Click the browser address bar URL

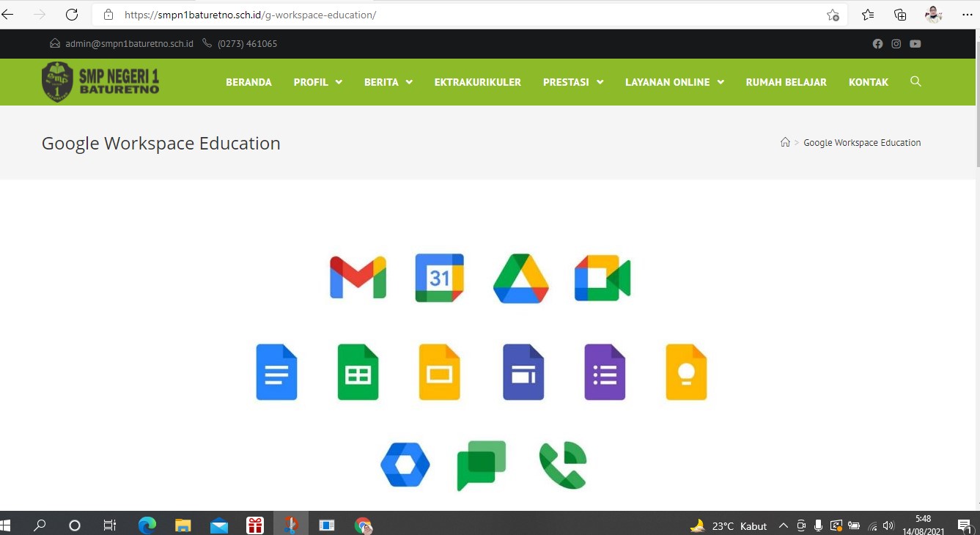(x=251, y=15)
